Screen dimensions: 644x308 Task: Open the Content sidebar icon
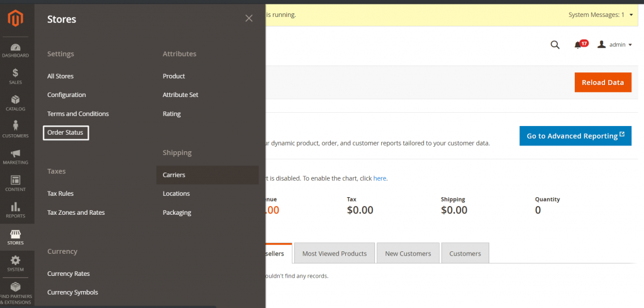pos(16,183)
